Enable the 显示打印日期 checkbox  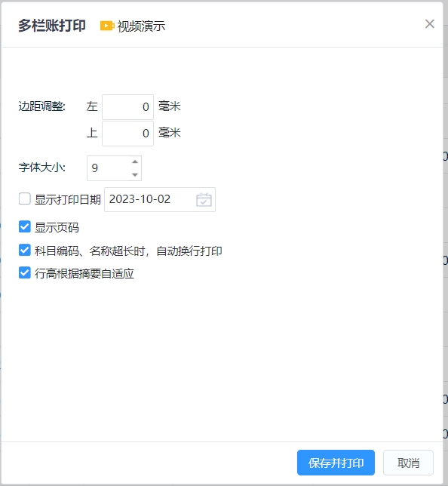pos(25,199)
